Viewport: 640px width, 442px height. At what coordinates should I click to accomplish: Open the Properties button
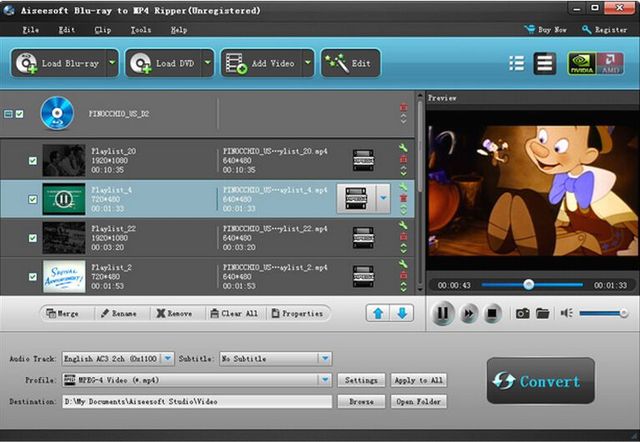tap(298, 313)
